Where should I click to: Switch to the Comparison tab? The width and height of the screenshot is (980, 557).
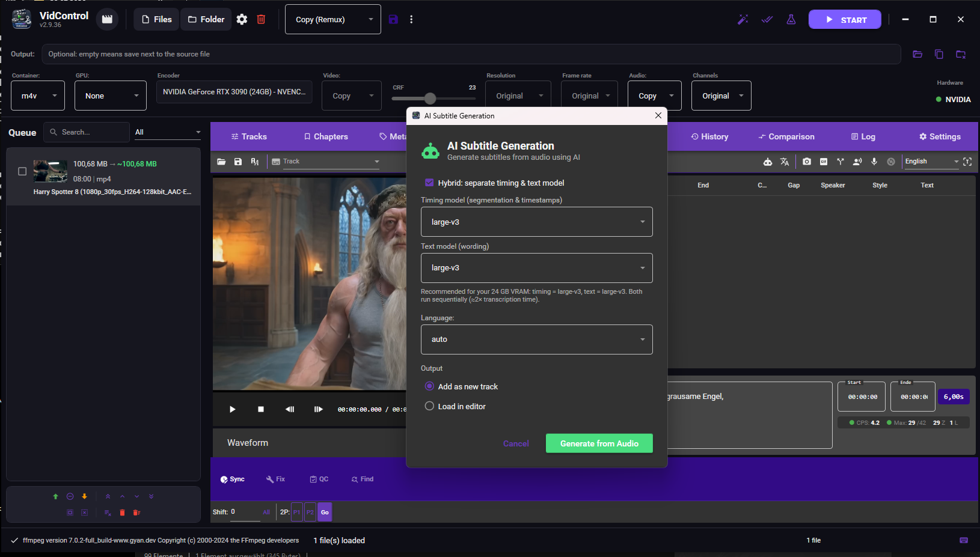click(x=786, y=136)
